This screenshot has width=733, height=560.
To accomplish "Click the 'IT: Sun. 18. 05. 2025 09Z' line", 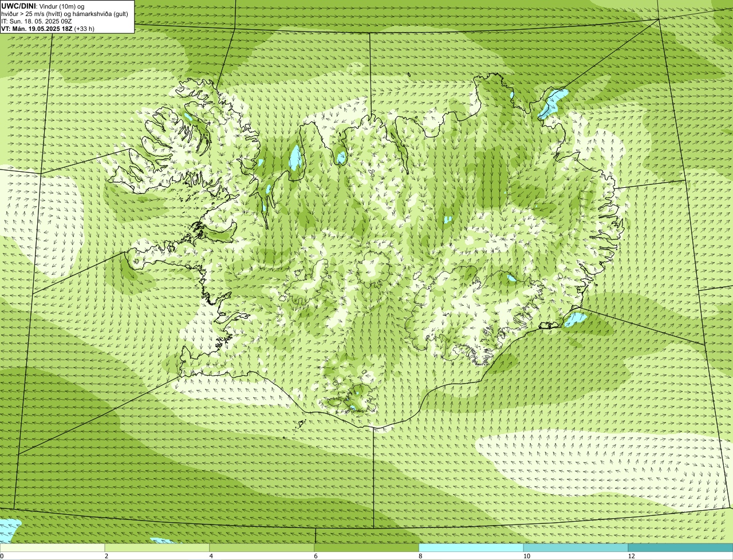I will 37,21.
